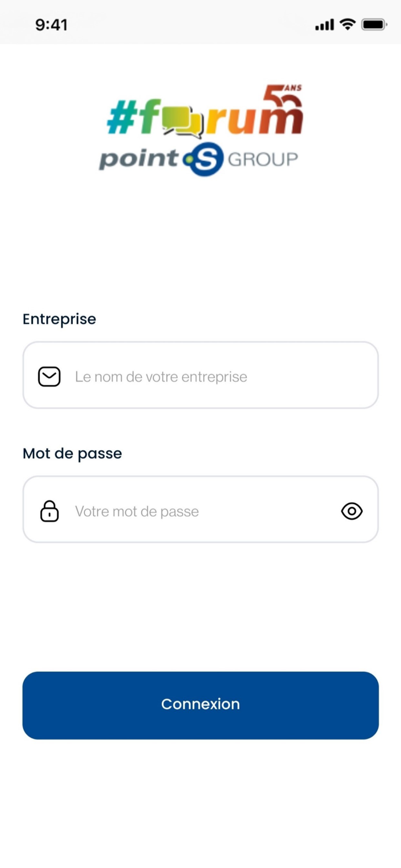Click the GROUP text in the logo
This screenshot has width=401, height=868.
point(263,159)
